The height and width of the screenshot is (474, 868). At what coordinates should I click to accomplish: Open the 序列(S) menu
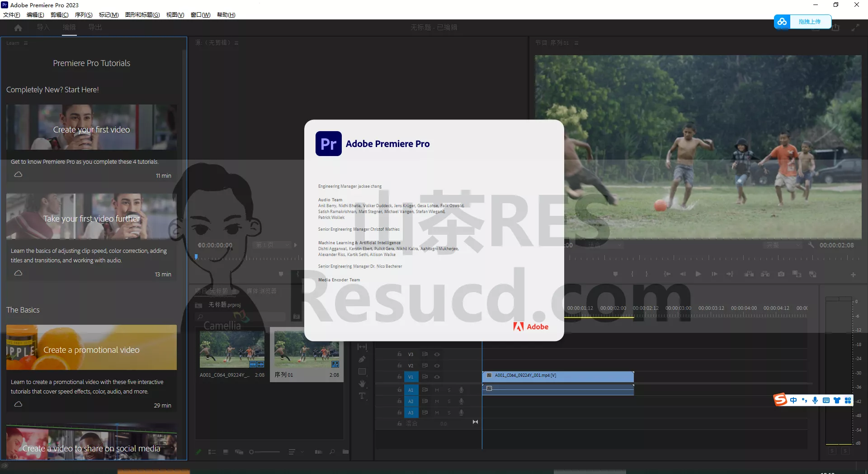(84, 14)
